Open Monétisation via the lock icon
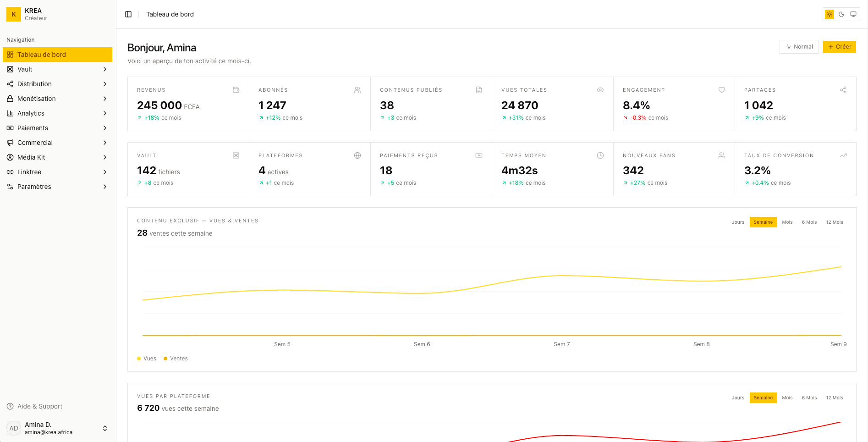 pyautogui.click(x=10, y=99)
